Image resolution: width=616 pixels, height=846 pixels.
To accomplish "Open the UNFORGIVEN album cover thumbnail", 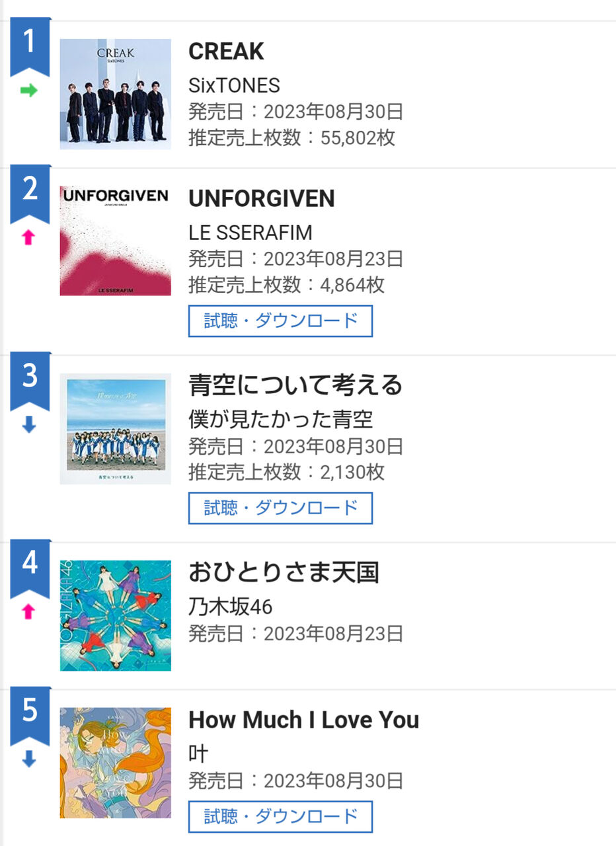I will coord(116,241).
